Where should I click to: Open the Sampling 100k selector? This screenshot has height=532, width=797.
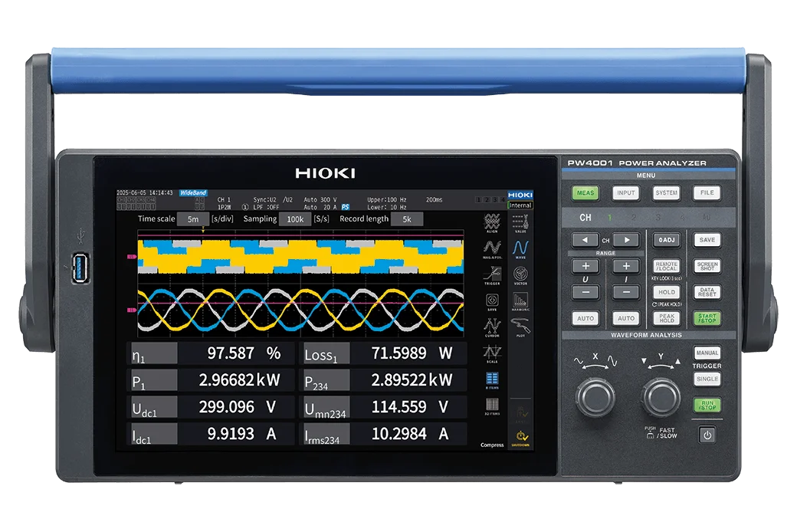tap(294, 219)
